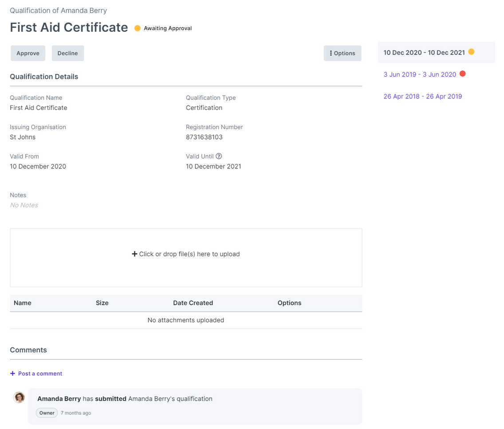The width and height of the screenshot is (504, 429).
Task: Click the Size column header
Action: [102, 303]
